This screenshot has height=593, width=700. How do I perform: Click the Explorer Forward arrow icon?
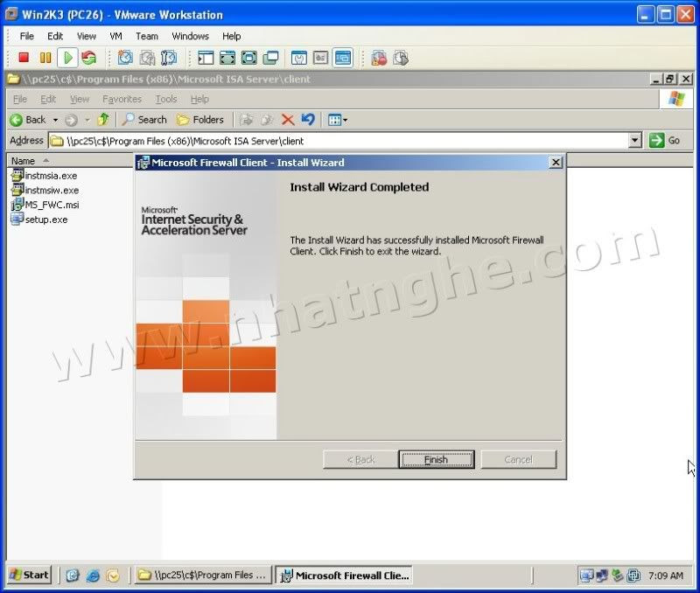click(x=71, y=120)
